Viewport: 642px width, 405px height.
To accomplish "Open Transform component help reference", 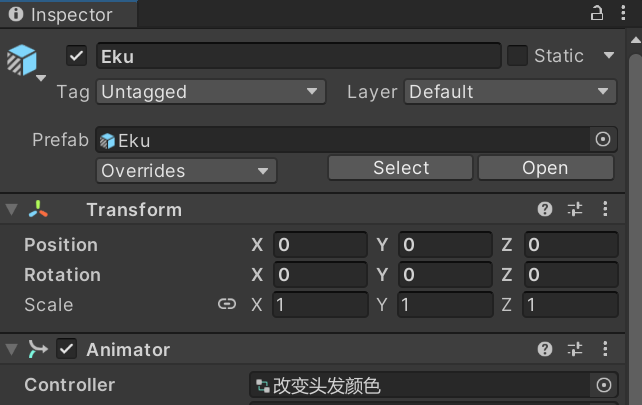I will click(x=545, y=209).
